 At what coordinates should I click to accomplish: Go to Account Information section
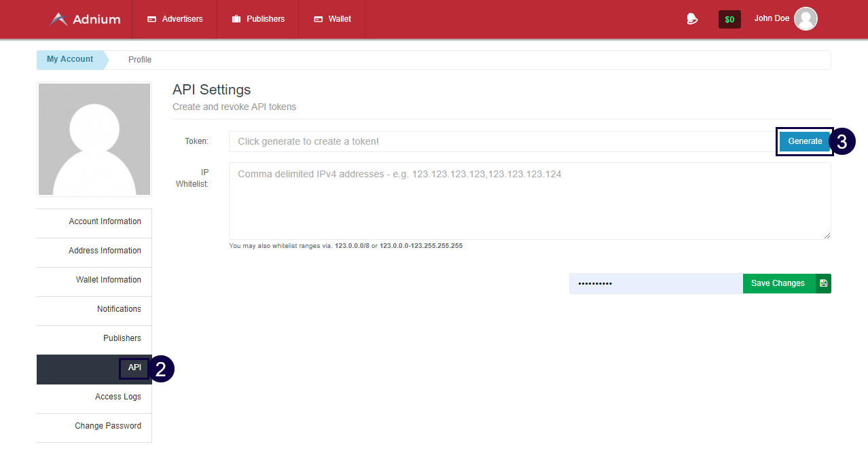(105, 221)
